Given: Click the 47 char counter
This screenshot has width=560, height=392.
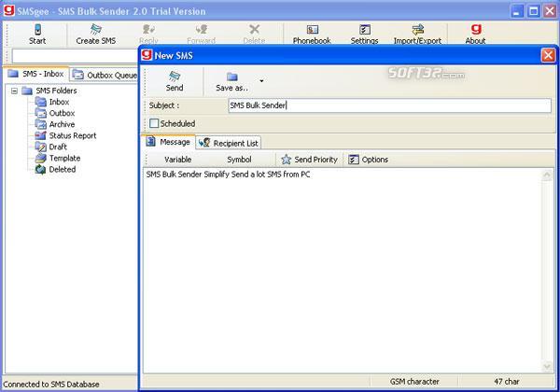Looking at the screenshot, I should pos(507,382).
